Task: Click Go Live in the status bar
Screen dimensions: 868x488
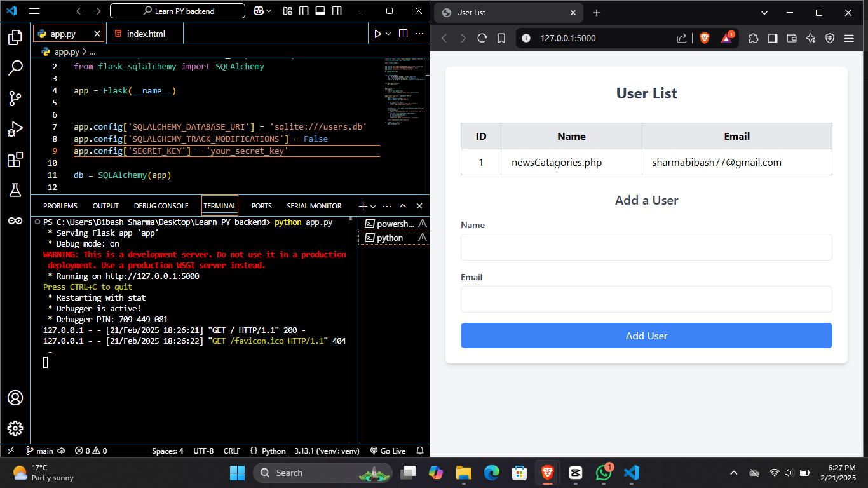Action: (x=388, y=451)
